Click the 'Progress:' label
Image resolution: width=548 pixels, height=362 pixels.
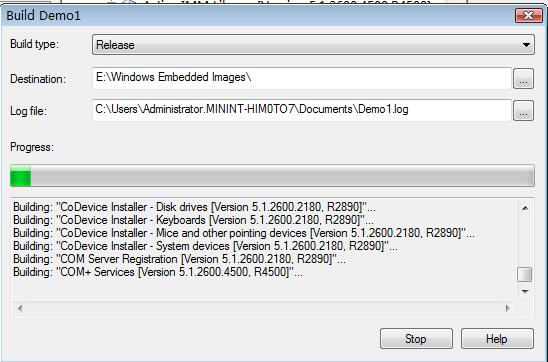pos(32,147)
